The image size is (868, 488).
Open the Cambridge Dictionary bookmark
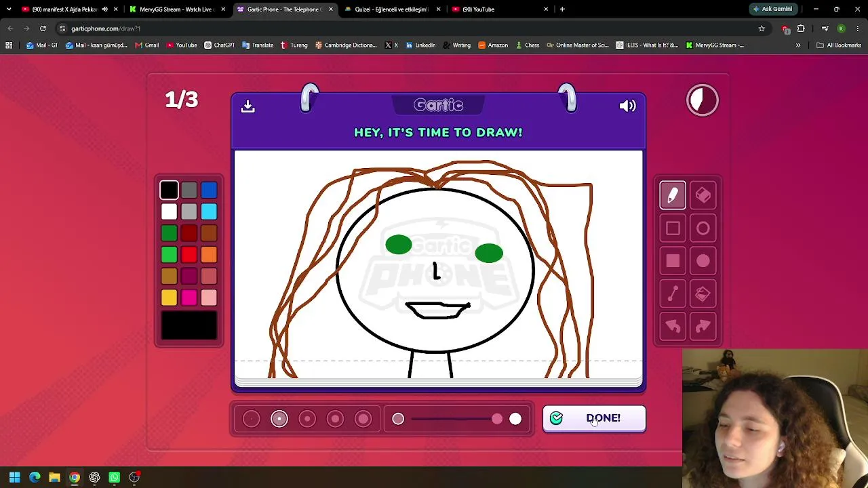coord(345,45)
